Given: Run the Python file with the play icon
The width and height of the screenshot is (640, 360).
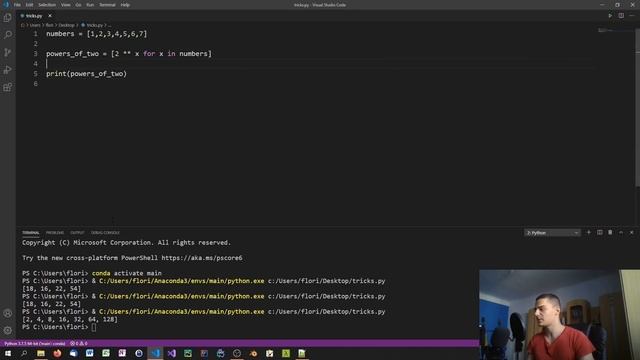Looking at the screenshot, I should [610, 16].
